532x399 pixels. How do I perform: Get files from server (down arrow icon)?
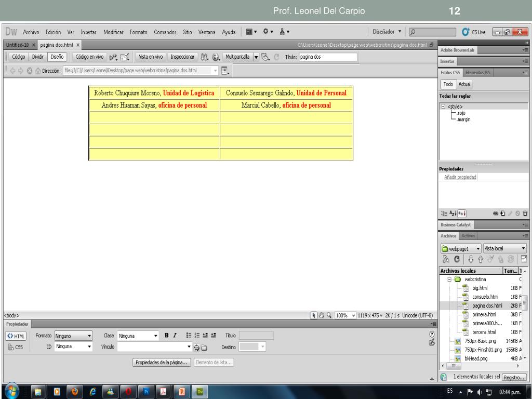coord(471,259)
